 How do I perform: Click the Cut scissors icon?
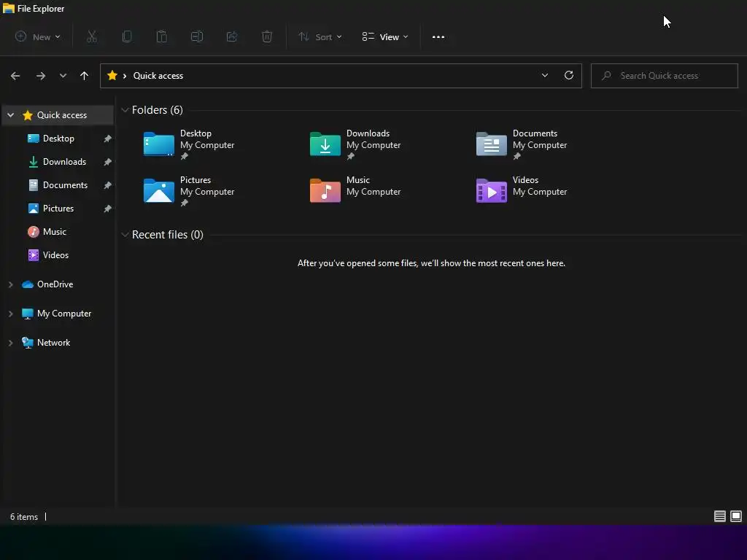[92, 36]
